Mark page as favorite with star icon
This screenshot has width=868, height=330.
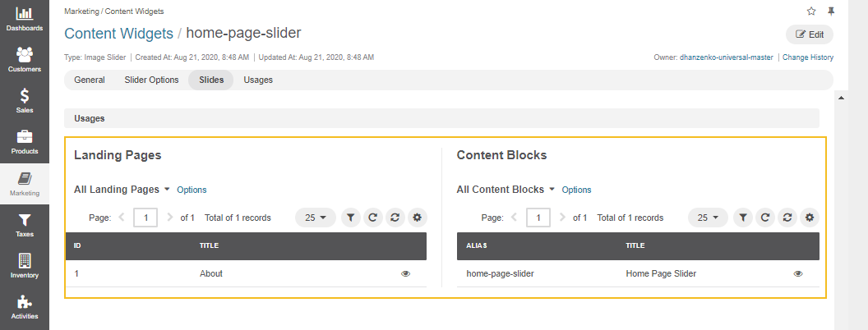(811, 11)
